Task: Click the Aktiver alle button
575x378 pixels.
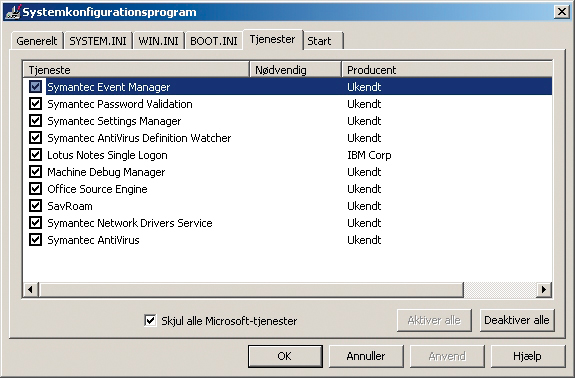Action: [434, 320]
